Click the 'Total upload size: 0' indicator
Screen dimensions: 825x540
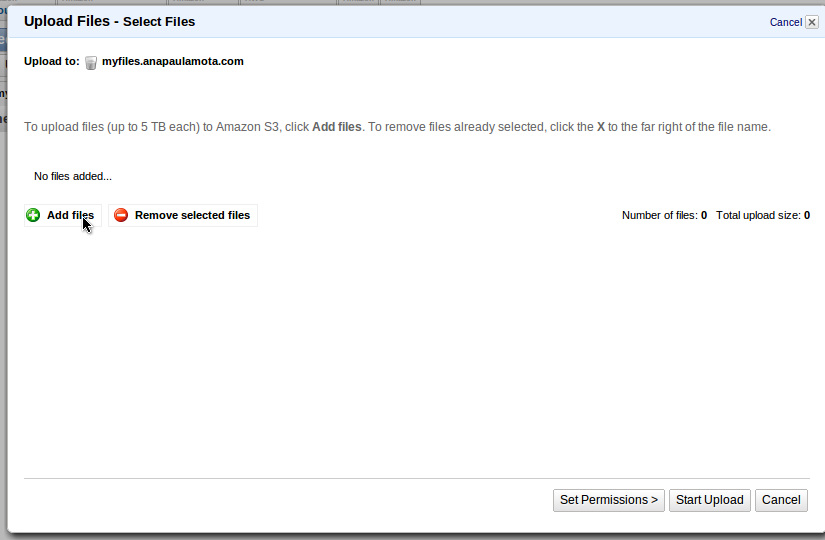tap(763, 215)
